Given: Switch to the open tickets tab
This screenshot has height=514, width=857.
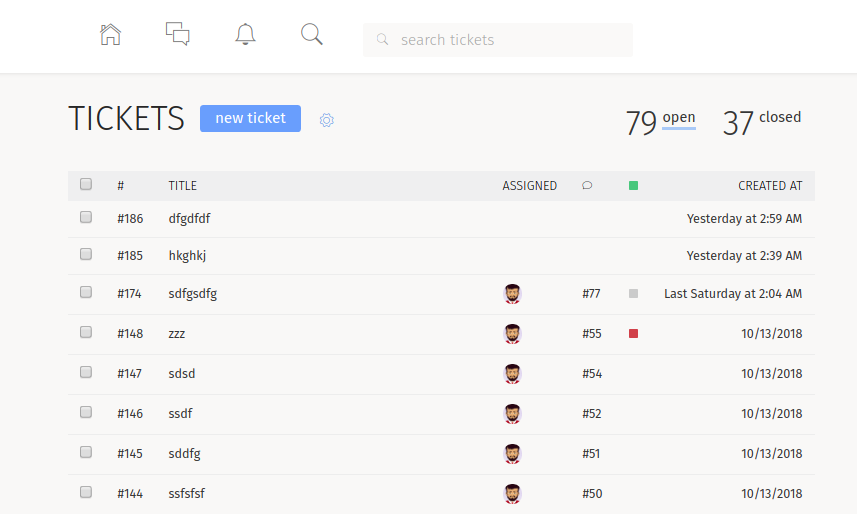Looking at the screenshot, I should click(x=678, y=118).
